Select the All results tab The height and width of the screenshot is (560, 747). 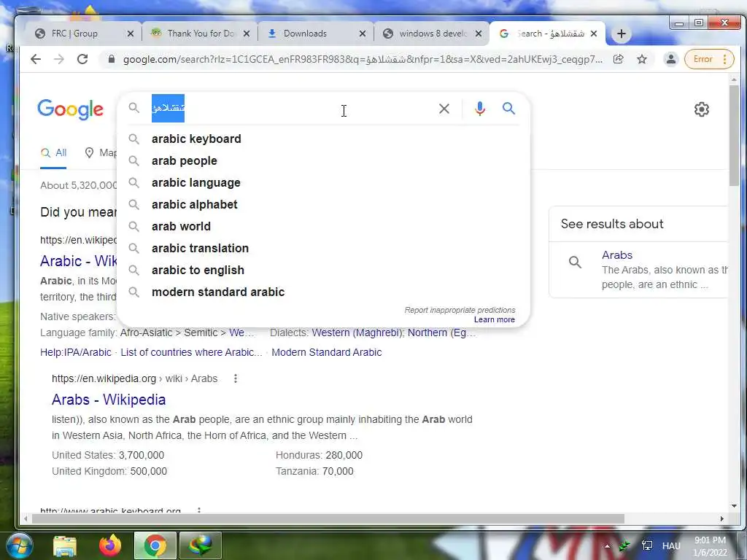[x=53, y=153]
